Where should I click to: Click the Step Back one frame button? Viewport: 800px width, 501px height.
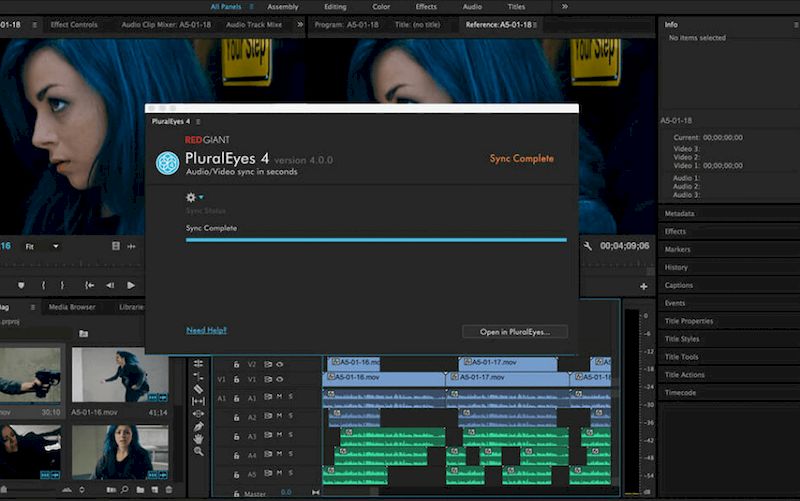pos(110,286)
